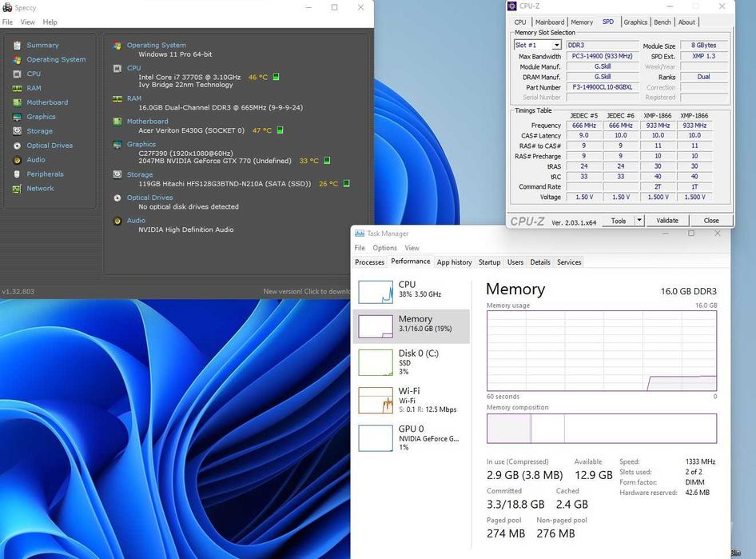Click the memory composition bar in Task Manager
The width and height of the screenshot is (756, 559).
pyautogui.click(x=602, y=429)
